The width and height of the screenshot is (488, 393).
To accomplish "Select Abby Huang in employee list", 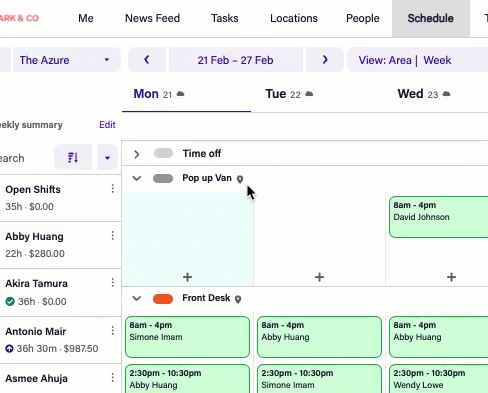I will tap(60, 245).
